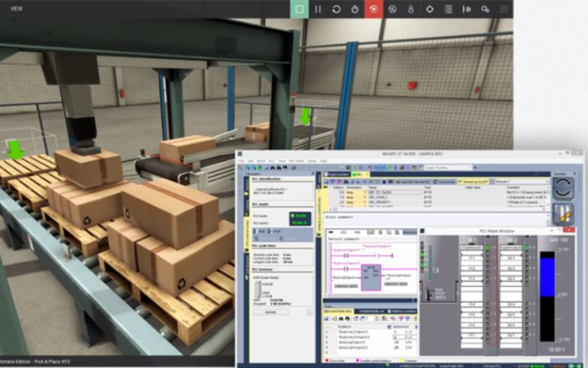Image resolution: width=588 pixels, height=368 pixels.
Task: Switch to the Project content tab
Action: [336, 174]
